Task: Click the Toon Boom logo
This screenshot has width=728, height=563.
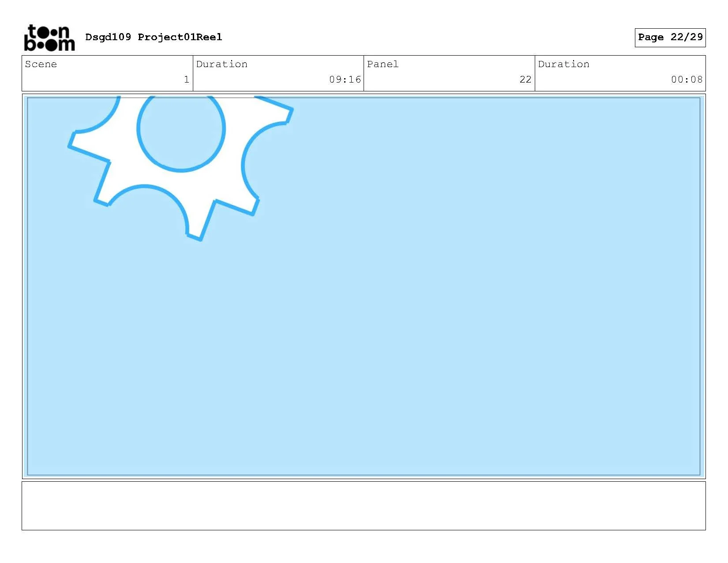Action: point(49,38)
